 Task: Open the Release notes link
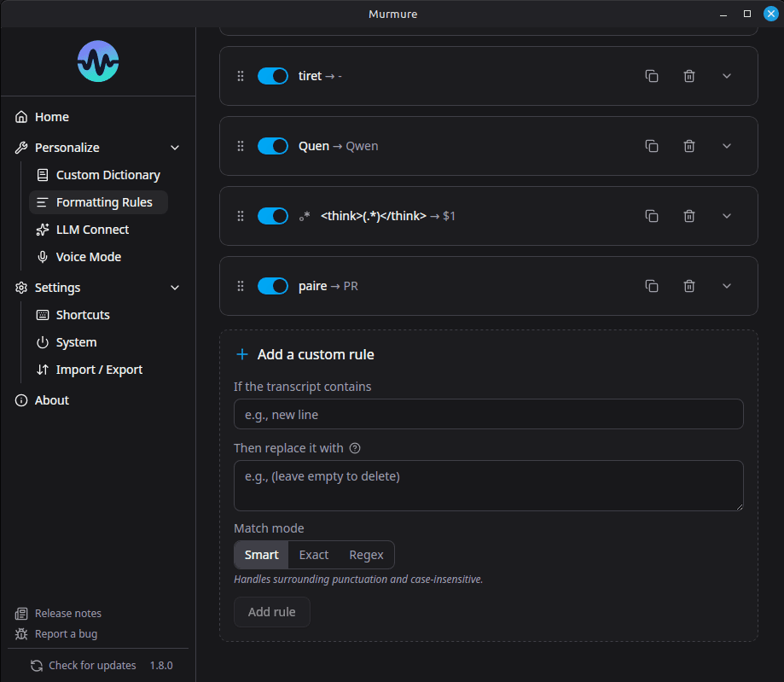[67, 614]
